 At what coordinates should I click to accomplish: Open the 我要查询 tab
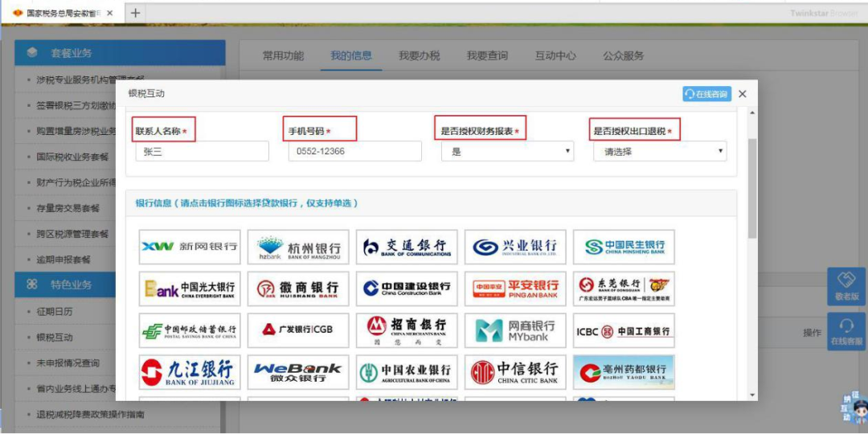(x=487, y=56)
